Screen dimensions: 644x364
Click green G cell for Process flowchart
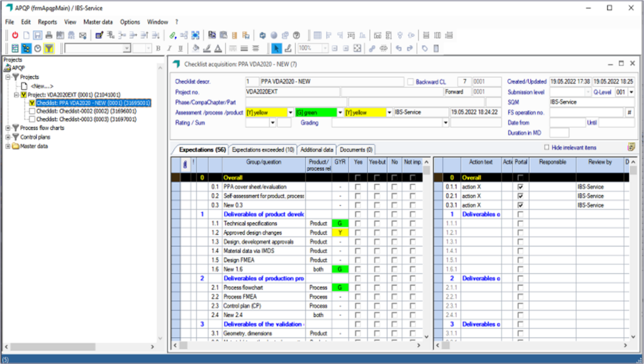tap(340, 288)
